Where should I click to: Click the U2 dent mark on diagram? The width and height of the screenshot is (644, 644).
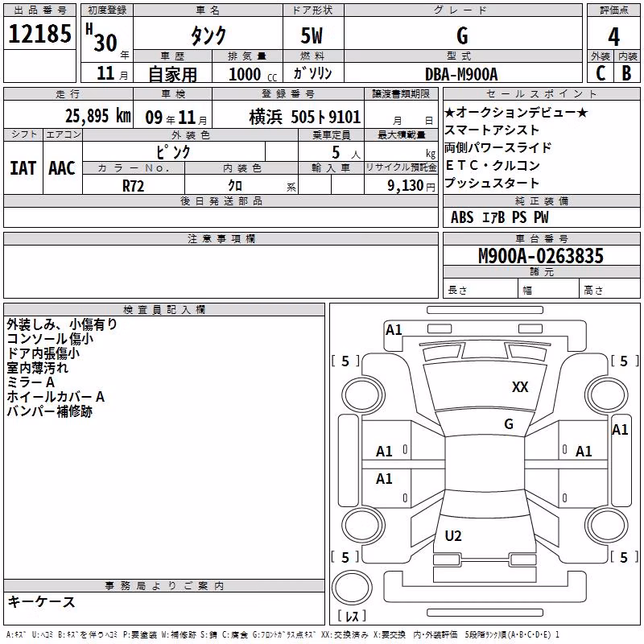(453, 535)
